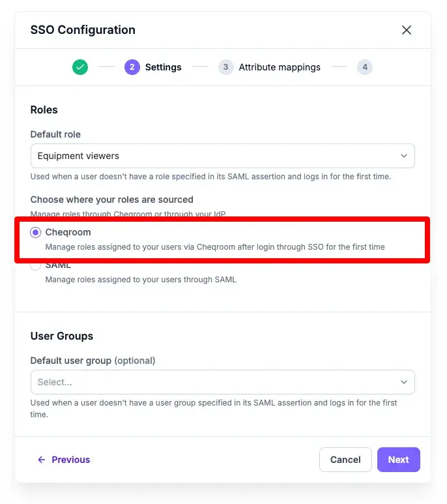This screenshot has height=504, width=447.
Task: Click the Next button
Action: tap(399, 460)
